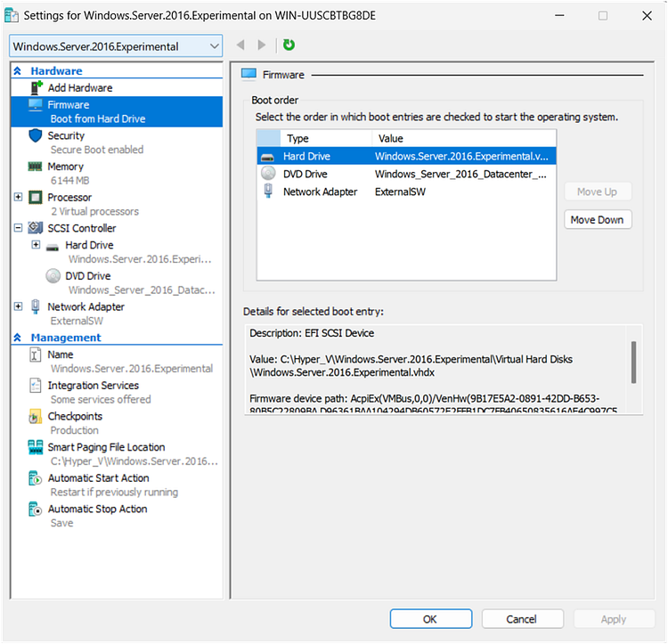Click '6144 MB' under Memory

[x=70, y=181]
